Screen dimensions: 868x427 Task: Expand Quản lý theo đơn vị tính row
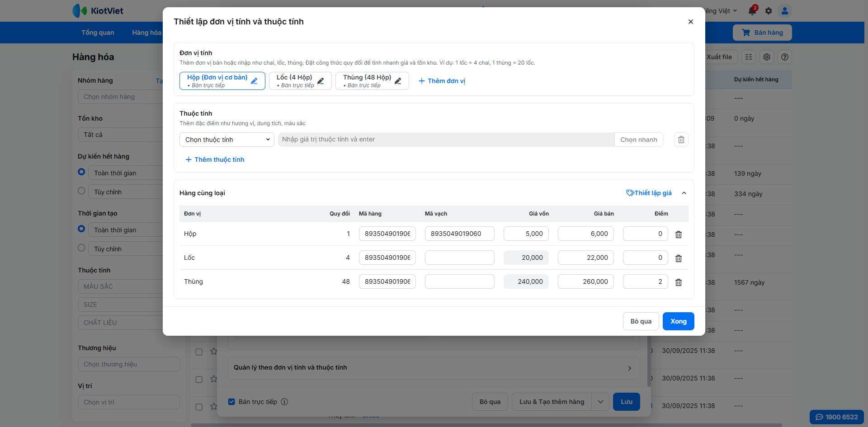tap(629, 368)
